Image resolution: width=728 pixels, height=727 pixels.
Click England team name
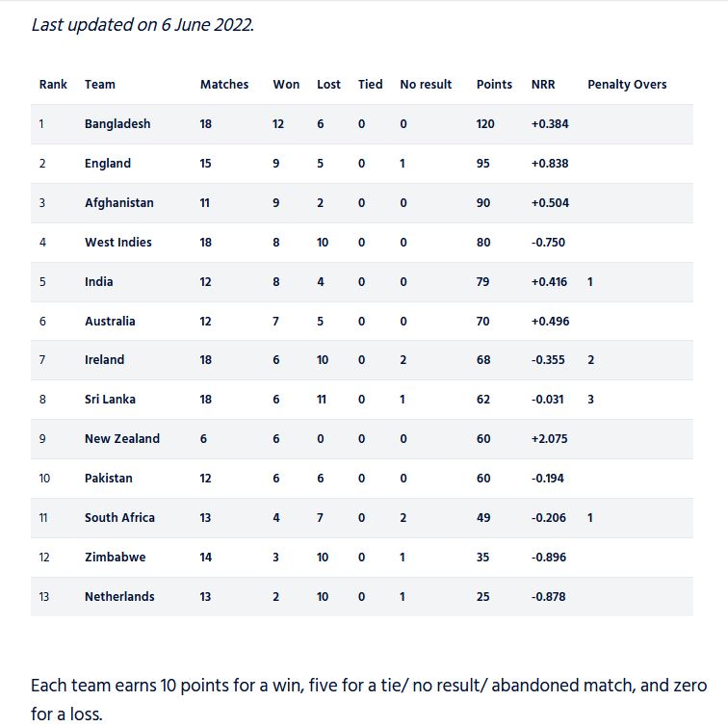pyautogui.click(x=108, y=164)
